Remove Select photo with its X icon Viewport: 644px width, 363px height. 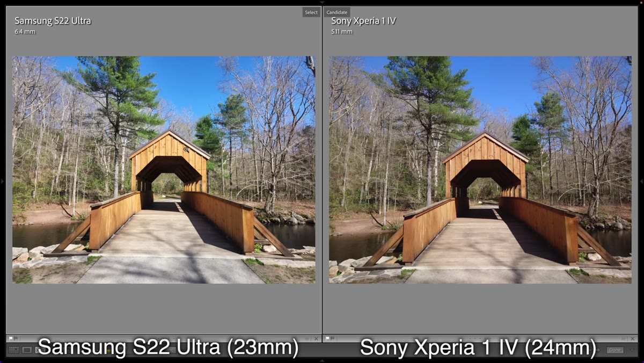click(x=316, y=339)
